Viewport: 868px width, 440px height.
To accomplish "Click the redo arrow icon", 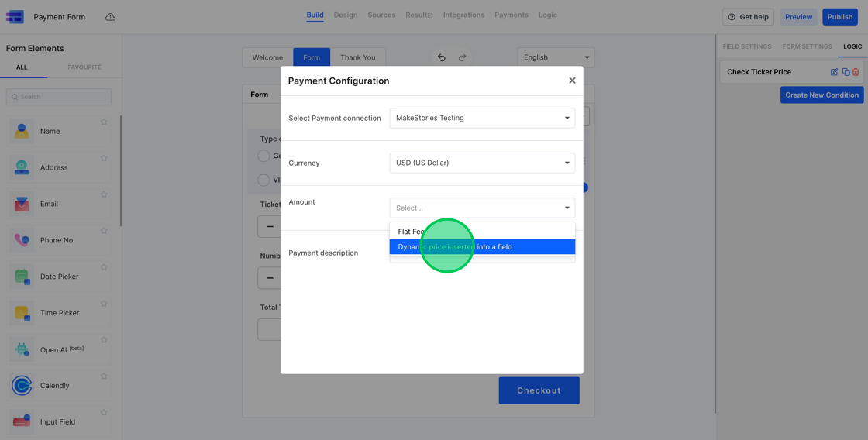I will [463, 57].
